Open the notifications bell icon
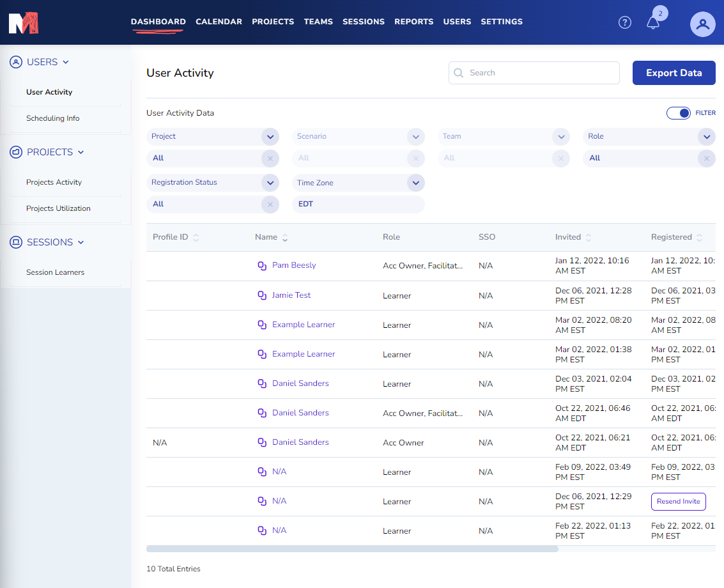724x588 pixels. coord(652,23)
